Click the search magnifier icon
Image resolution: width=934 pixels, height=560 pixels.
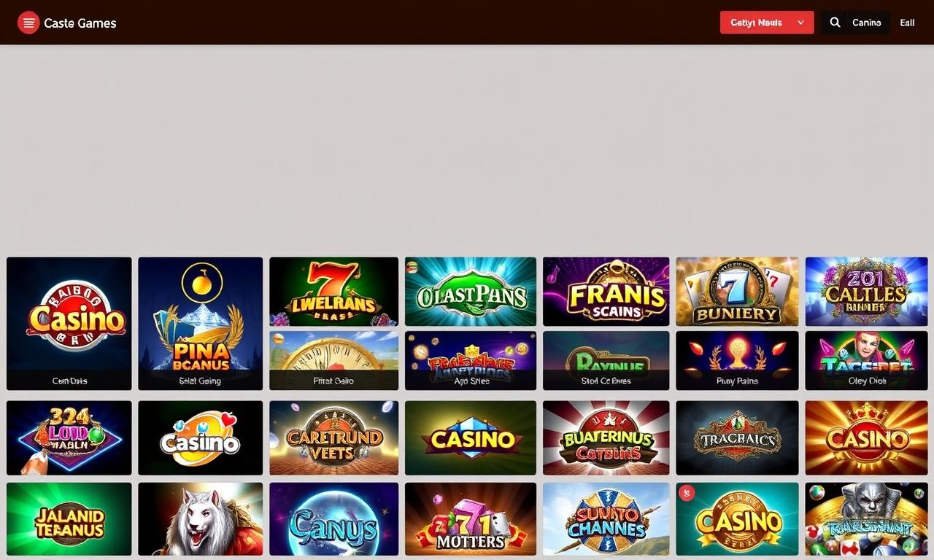835,23
